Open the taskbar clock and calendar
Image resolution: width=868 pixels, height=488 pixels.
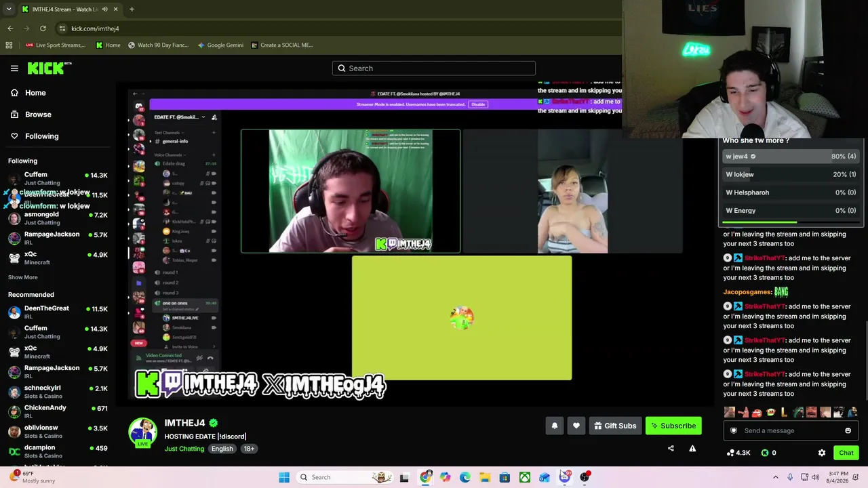click(x=838, y=477)
